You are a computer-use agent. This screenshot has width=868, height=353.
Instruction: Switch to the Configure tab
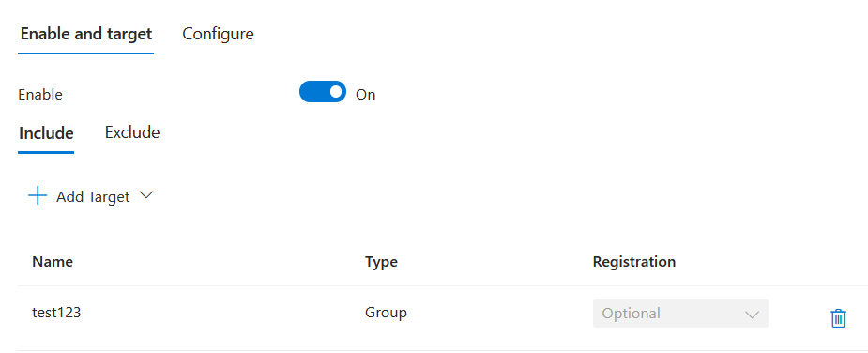(x=218, y=34)
